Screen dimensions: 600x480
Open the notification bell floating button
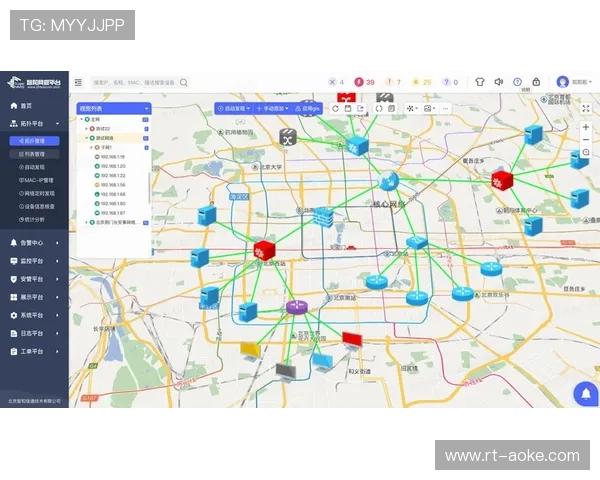click(x=584, y=394)
